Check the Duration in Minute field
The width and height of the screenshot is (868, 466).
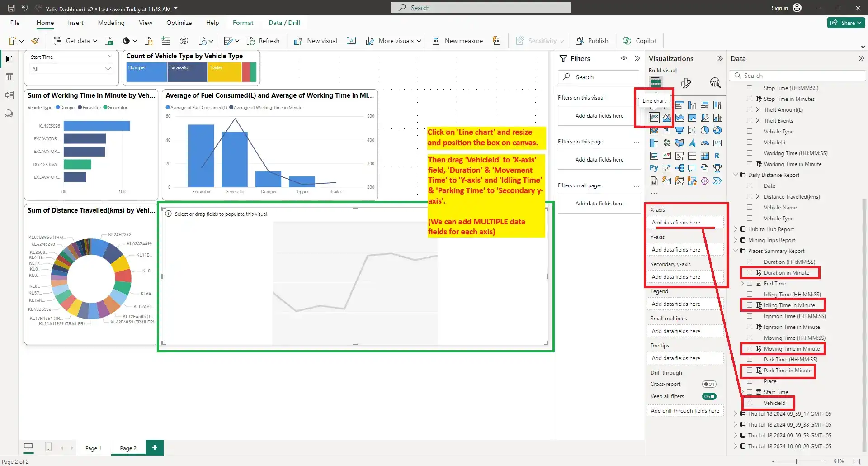tap(750, 273)
